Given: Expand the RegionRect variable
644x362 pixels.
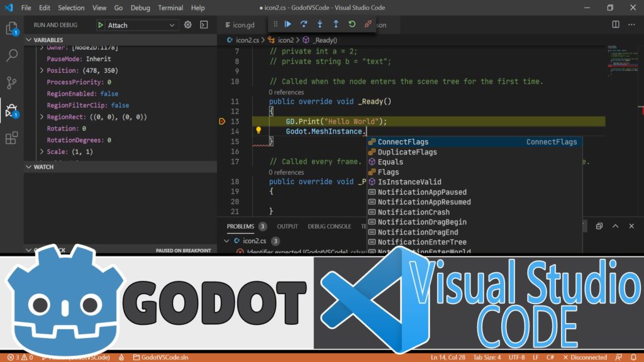Looking at the screenshot, I should point(42,117).
